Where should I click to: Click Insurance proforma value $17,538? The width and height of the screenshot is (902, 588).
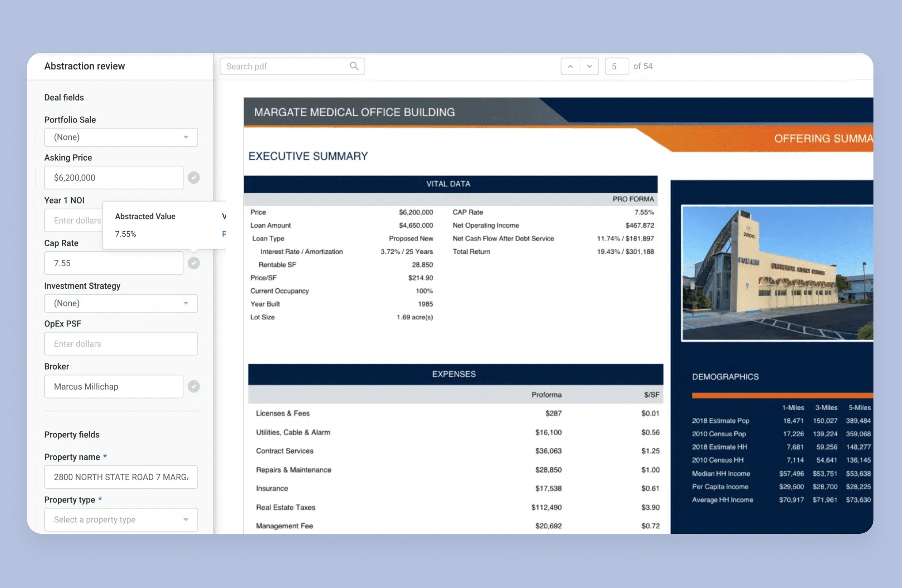(x=548, y=488)
